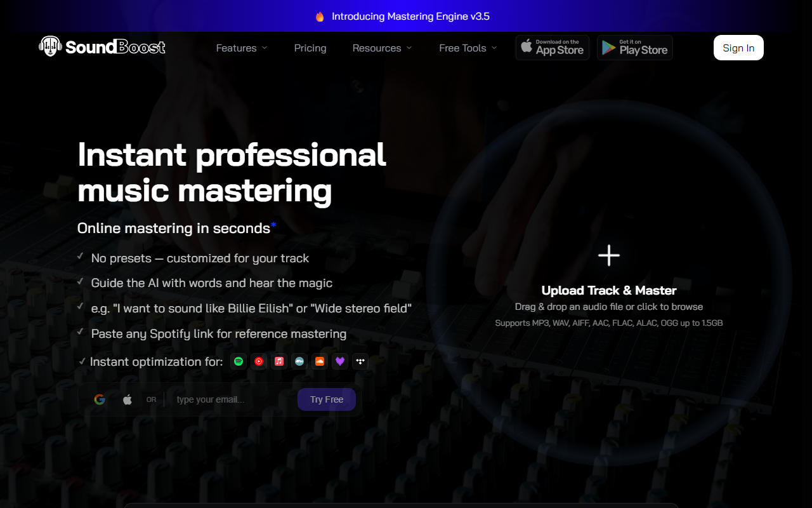Get it on Play Store button
Image resolution: width=812 pixels, height=508 pixels.
point(635,48)
